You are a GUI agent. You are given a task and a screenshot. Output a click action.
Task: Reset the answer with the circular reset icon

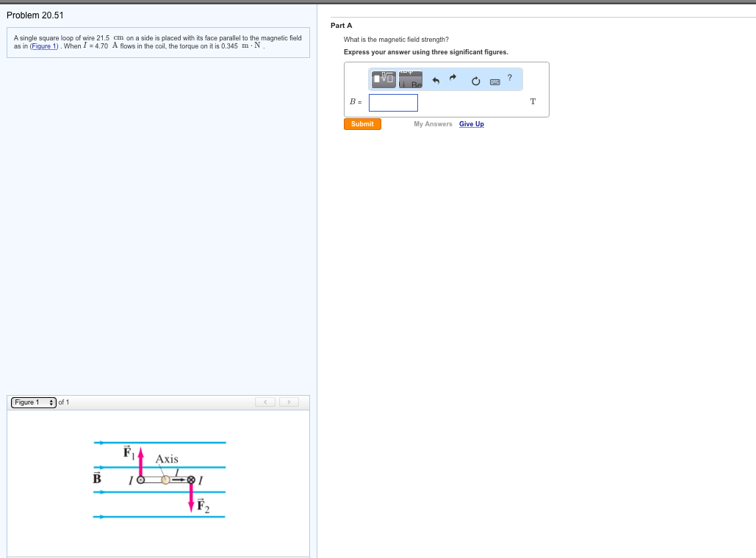pyautogui.click(x=476, y=81)
